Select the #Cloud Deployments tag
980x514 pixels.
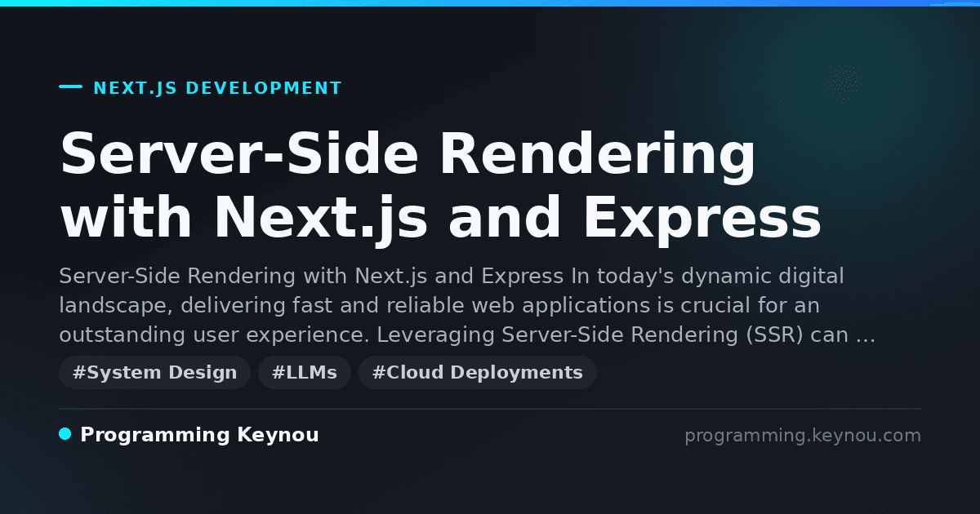point(478,373)
